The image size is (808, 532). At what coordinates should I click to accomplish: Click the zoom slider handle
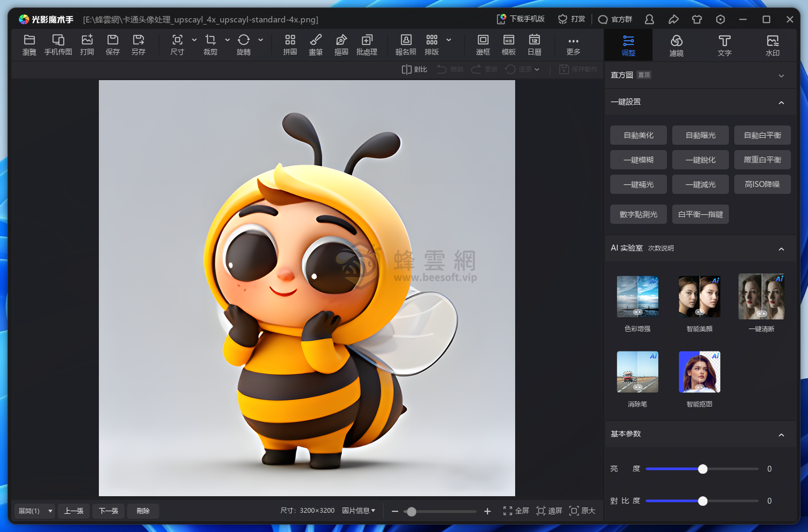411,512
